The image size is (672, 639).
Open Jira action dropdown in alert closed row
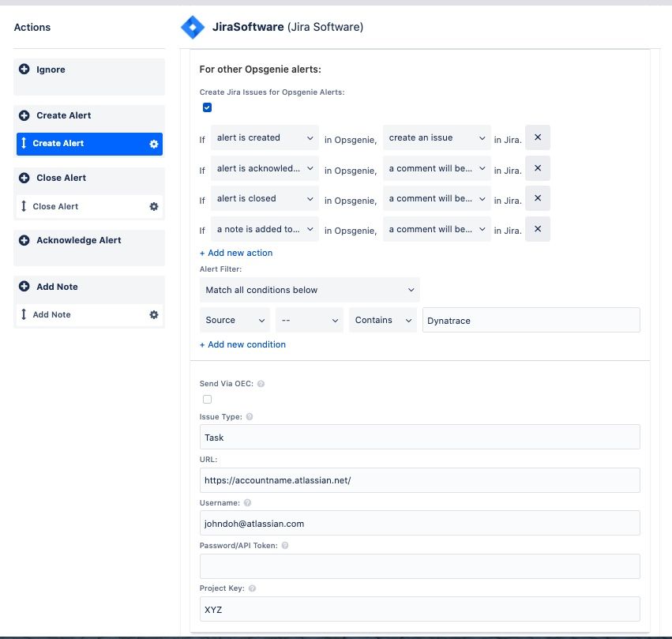click(x=437, y=198)
